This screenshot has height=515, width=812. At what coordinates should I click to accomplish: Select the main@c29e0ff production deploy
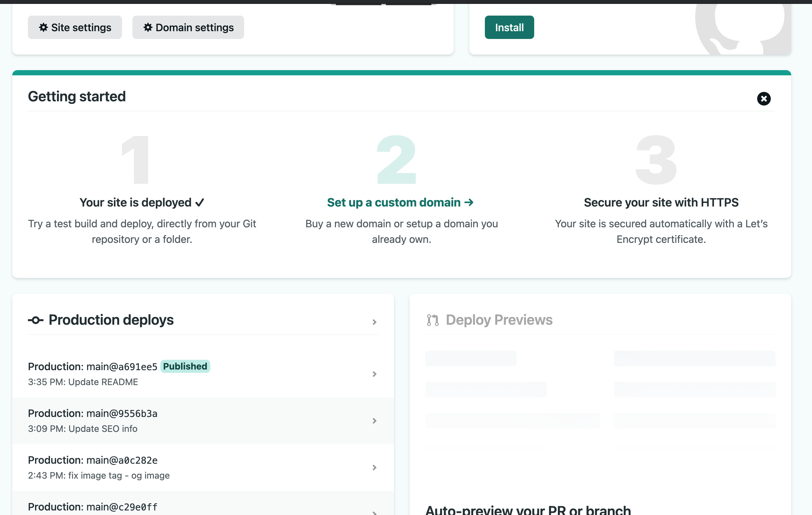(93, 507)
